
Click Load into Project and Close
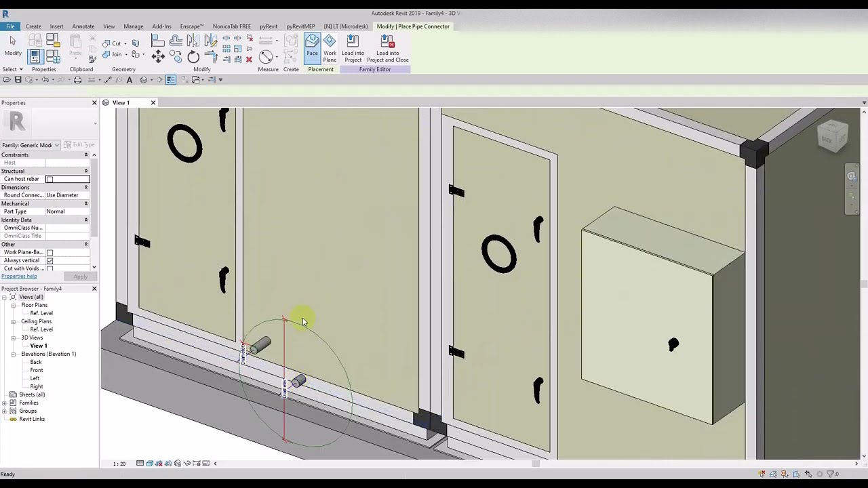click(x=387, y=47)
